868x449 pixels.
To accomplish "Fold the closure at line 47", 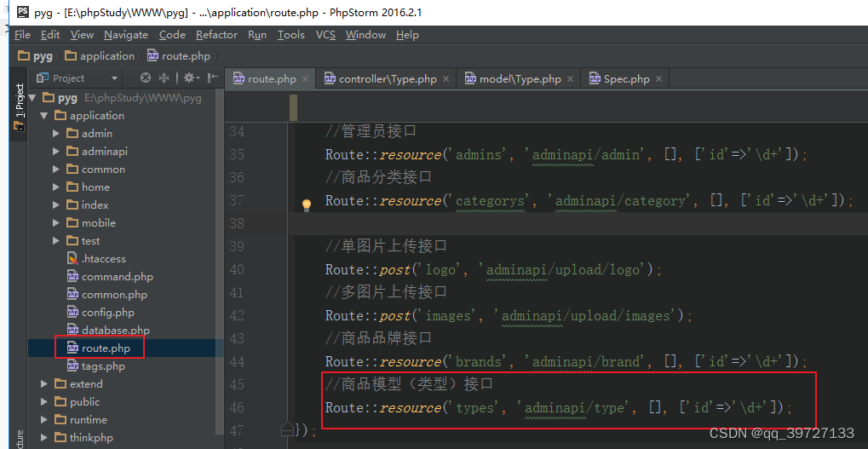I will tap(287, 429).
